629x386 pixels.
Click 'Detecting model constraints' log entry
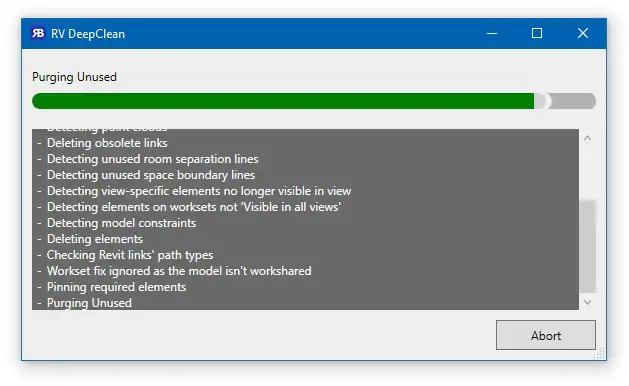coord(121,223)
